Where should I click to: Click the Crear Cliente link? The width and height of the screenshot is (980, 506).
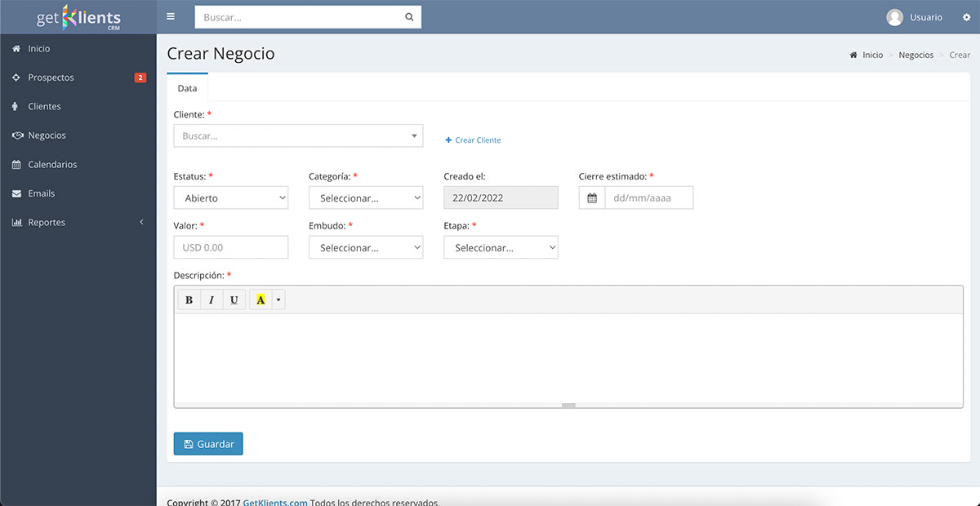coord(473,140)
